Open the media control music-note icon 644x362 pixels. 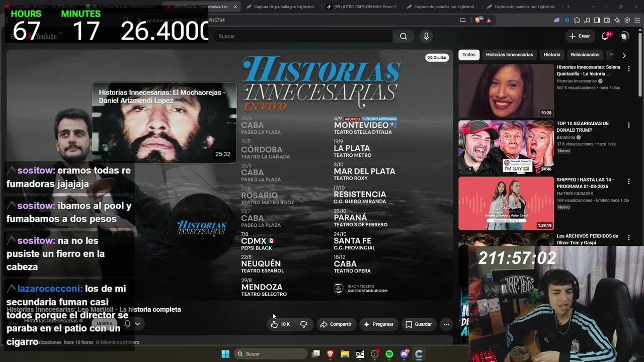(587, 20)
